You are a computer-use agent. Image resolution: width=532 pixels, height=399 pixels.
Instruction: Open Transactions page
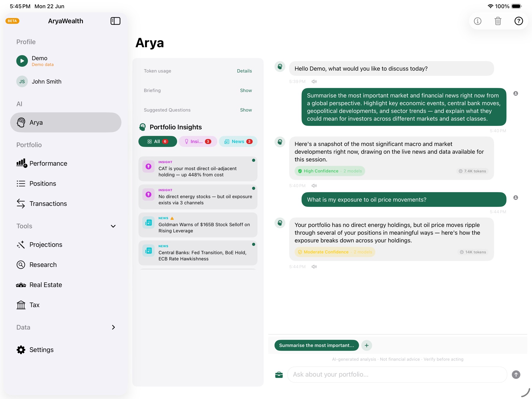point(66,204)
